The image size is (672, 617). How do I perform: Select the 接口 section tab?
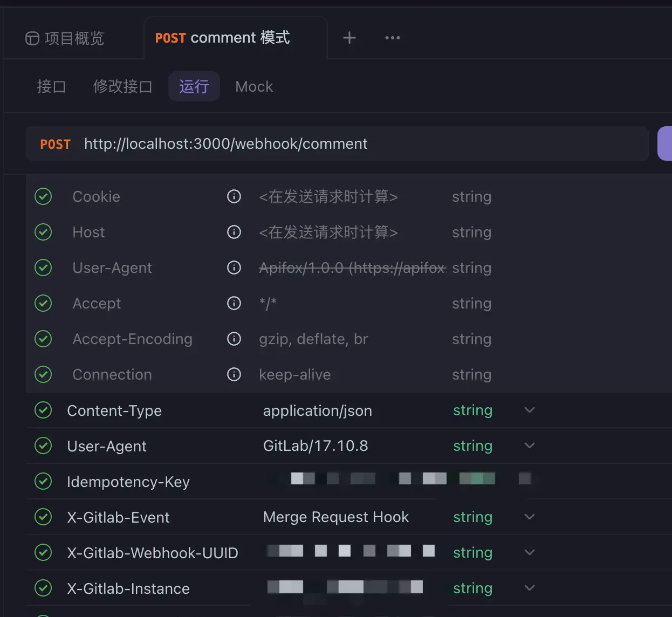[x=51, y=86]
